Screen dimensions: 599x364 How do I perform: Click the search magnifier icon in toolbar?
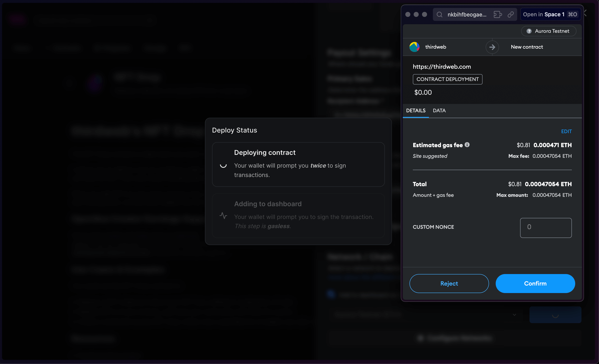pyautogui.click(x=439, y=14)
